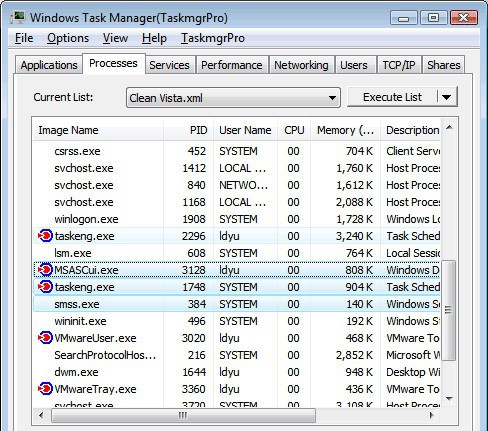Select the Processes tab
Screen dimensions: 488x431
coord(113,63)
